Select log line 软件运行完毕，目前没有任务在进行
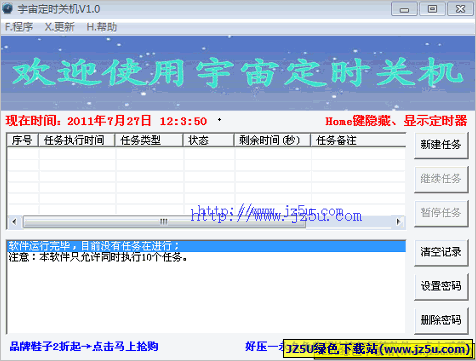The image size is (476, 361). (x=206, y=246)
